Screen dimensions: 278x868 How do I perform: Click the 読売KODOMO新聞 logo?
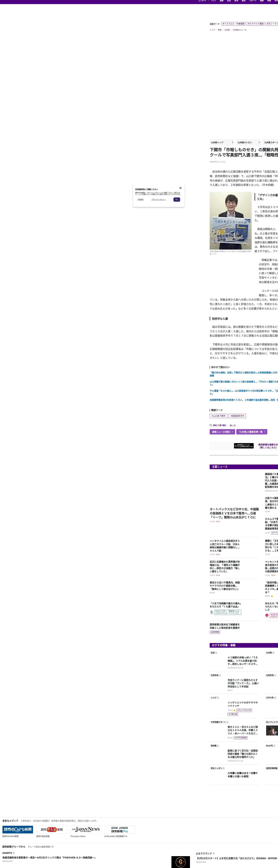tap(18, 829)
